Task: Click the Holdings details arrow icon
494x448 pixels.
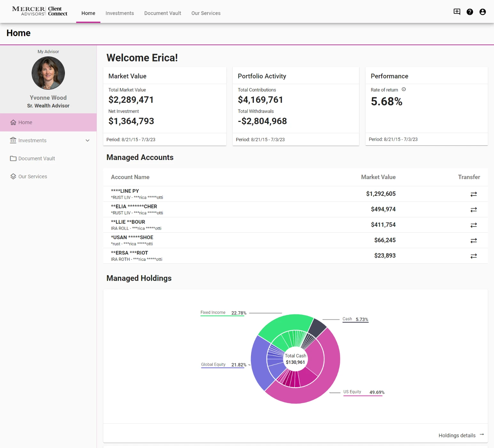Action: (x=482, y=434)
